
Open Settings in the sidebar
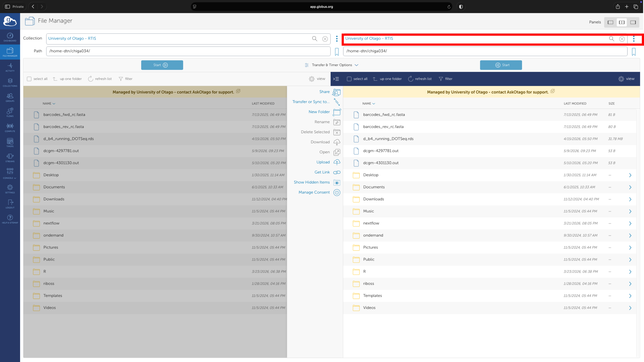(x=10, y=189)
